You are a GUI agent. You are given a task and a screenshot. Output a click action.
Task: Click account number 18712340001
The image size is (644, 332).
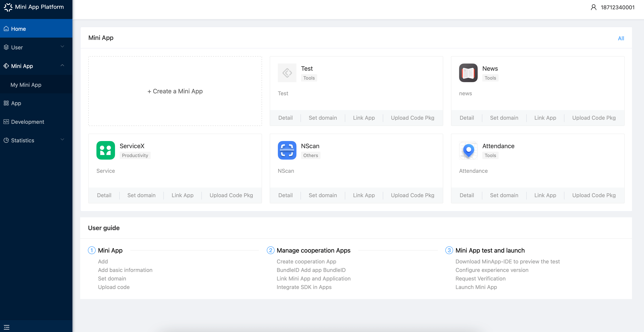617,7
